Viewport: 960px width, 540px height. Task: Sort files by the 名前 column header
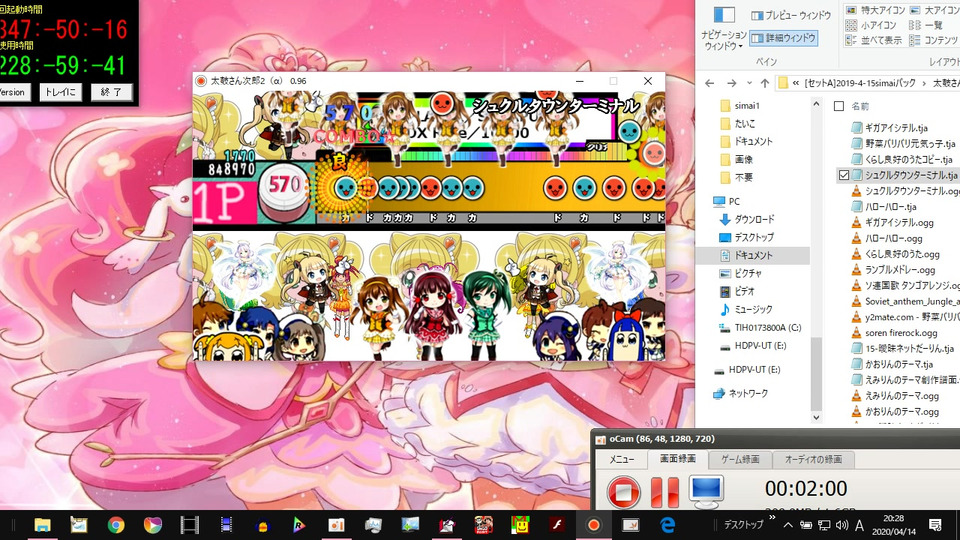pyautogui.click(x=860, y=107)
